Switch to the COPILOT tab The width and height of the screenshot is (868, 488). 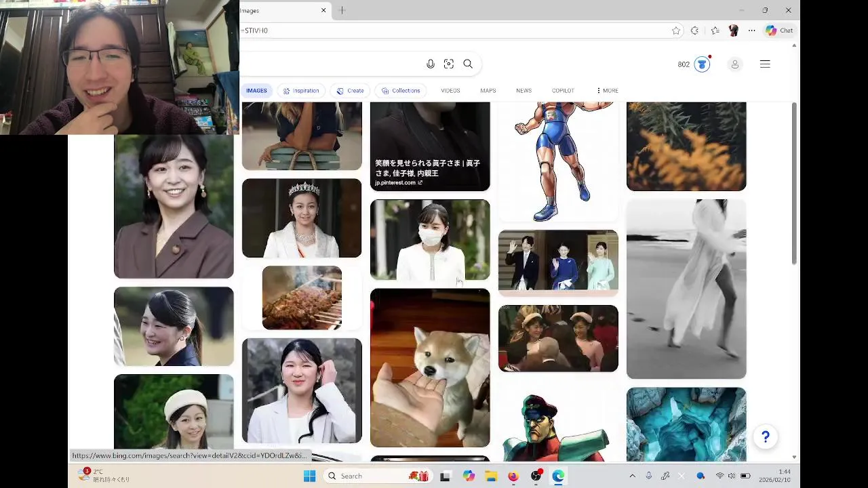[x=563, y=91]
